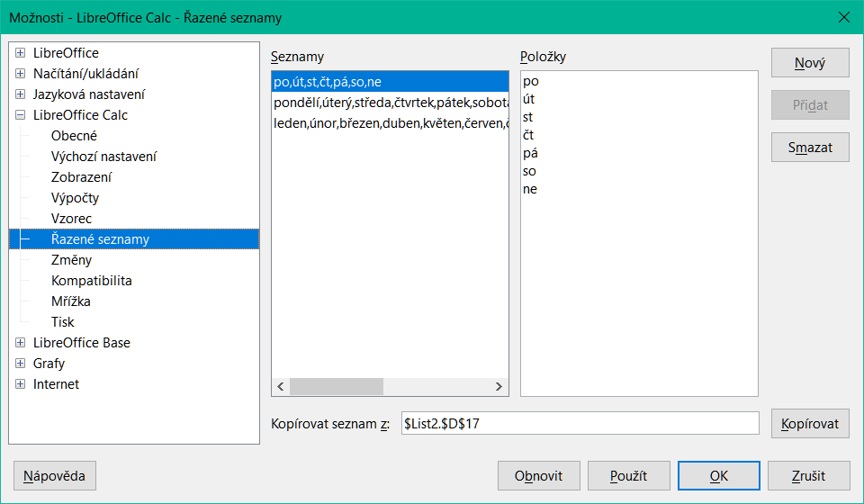Screen dimensions: 864x504
Task: Click the 'čt' entry in Položky
Action: point(528,135)
